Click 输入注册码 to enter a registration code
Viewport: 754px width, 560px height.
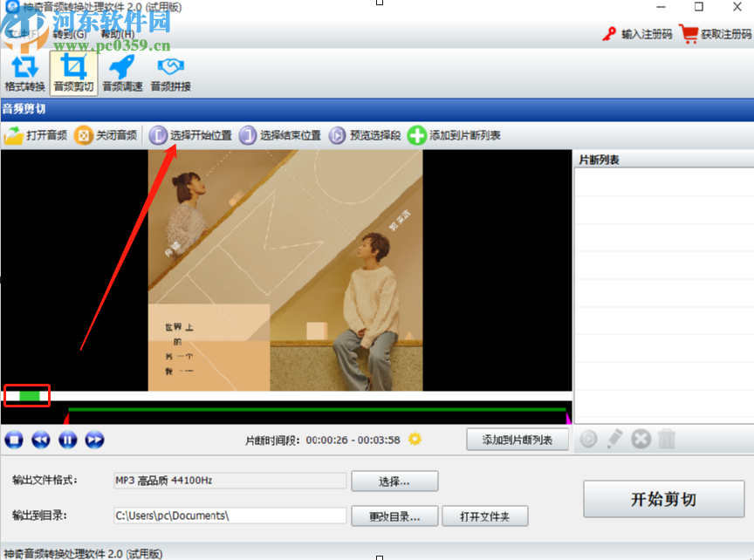pos(637,34)
